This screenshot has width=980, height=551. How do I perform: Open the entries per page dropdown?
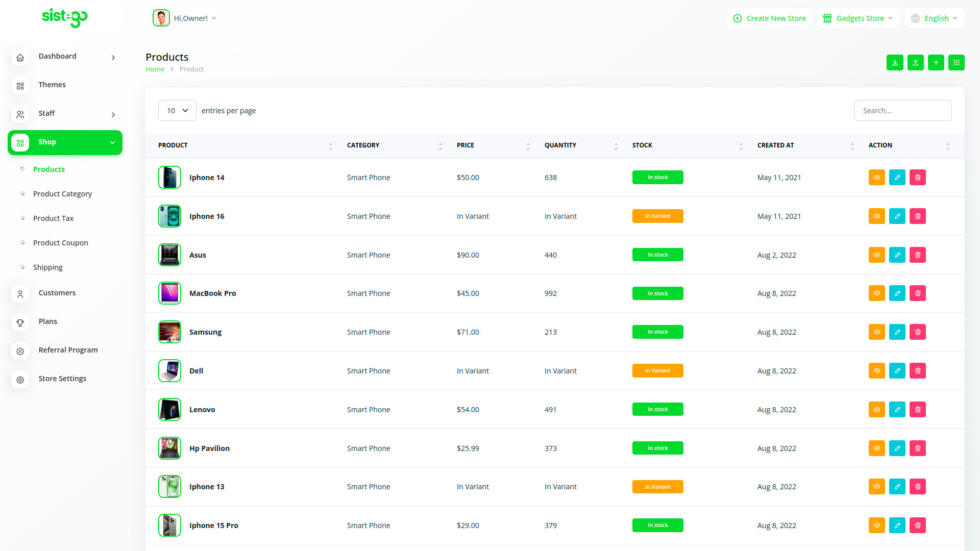[177, 110]
